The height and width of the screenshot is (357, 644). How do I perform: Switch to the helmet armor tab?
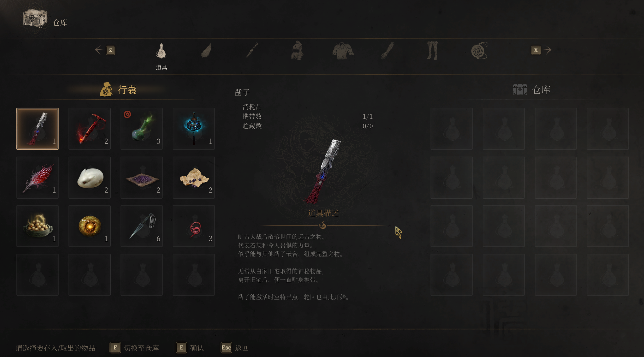(297, 50)
